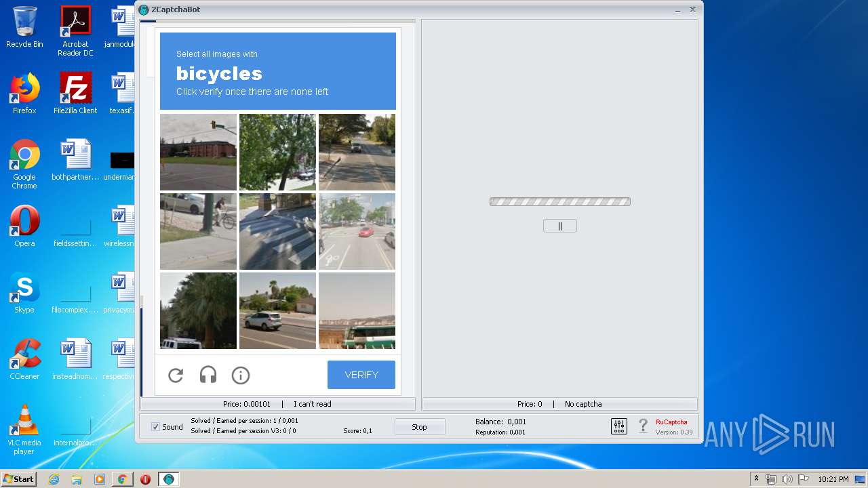The width and height of the screenshot is (868, 488).
Task: Click the 'No captcha' status text
Action: (x=583, y=404)
